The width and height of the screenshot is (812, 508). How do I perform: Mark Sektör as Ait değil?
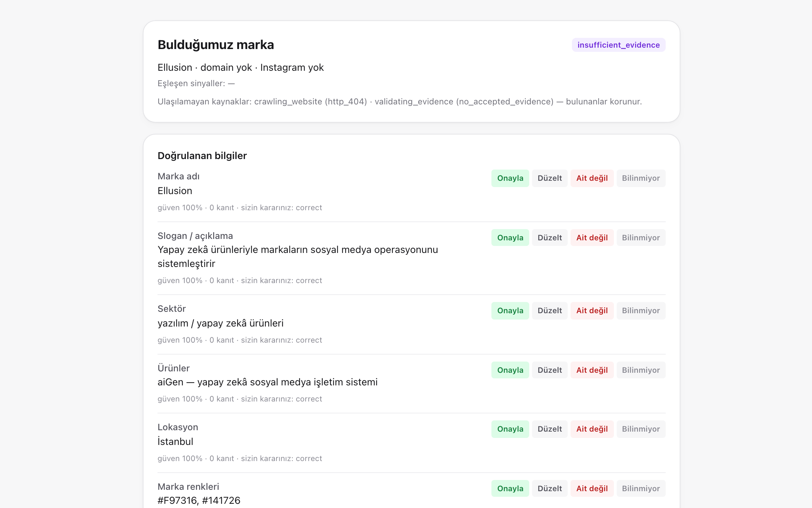click(x=592, y=311)
